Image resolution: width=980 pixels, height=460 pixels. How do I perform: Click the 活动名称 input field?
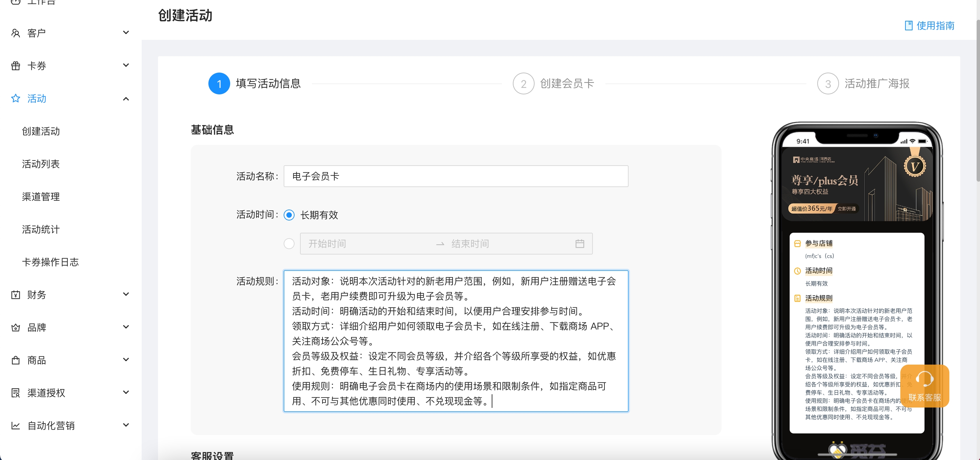[456, 176]
